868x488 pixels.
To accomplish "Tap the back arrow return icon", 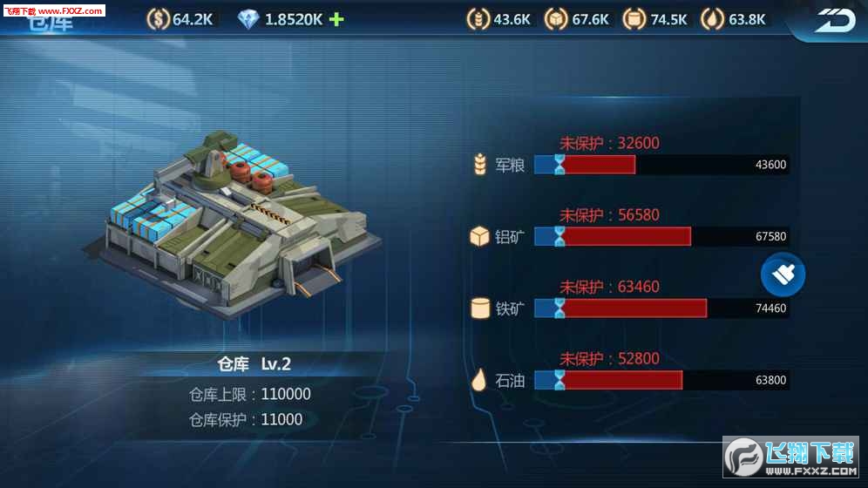I will point(836,20).
